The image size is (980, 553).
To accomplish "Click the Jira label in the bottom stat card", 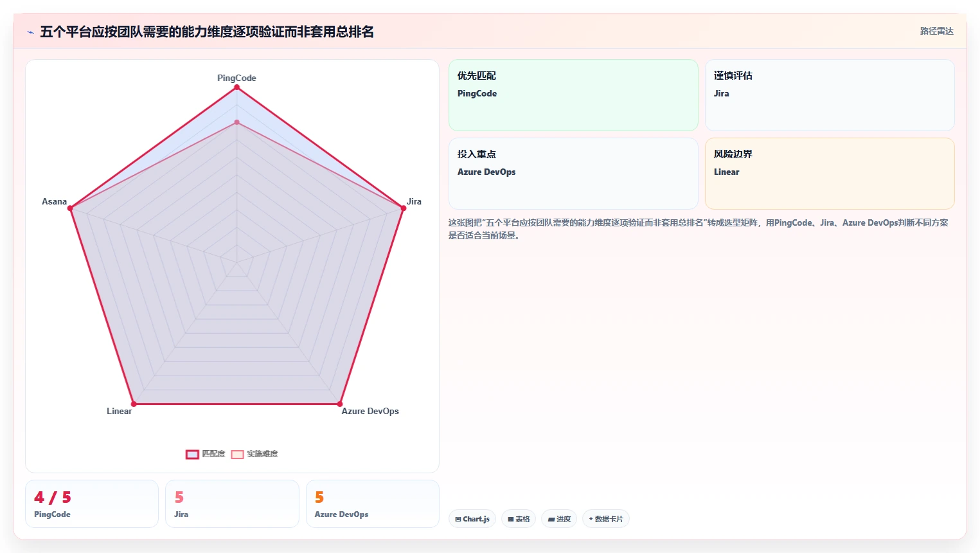I will coord(181,514).
